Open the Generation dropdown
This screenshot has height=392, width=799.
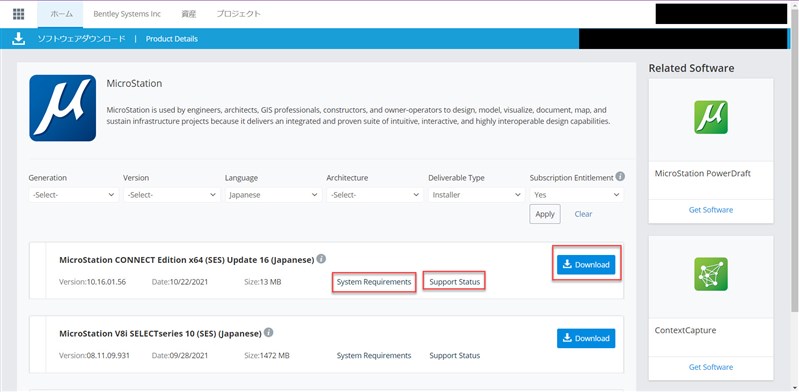[x=74, y=195]
